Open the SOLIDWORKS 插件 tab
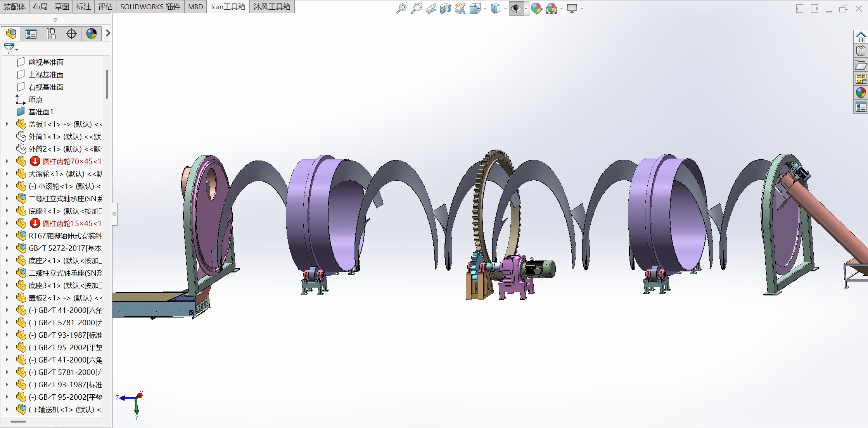The width and height of the screenshot is (868, 428). pos(150,7)
